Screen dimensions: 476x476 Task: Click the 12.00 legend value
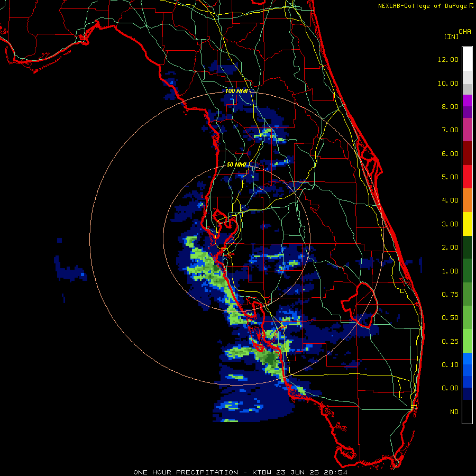click(x=448, y=59)
